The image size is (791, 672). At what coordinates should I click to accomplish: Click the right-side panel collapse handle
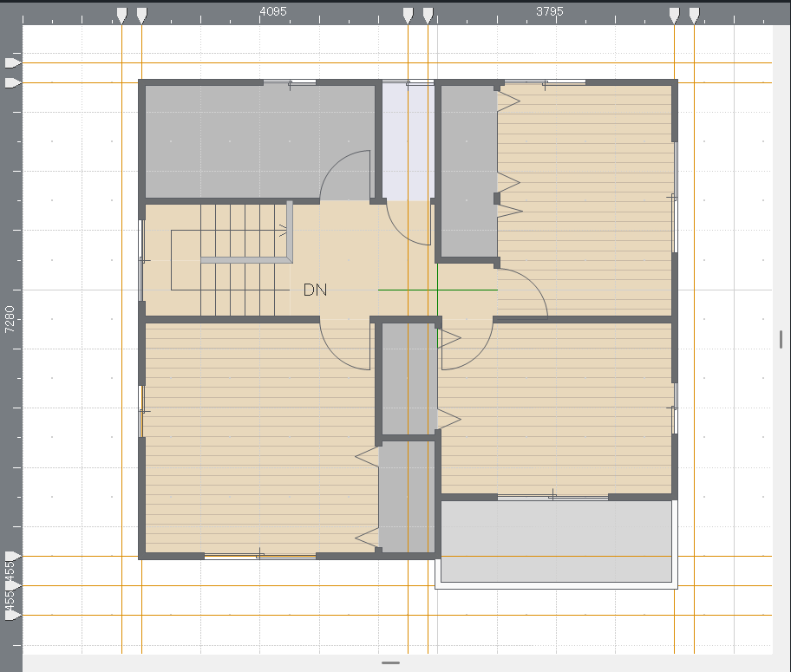781,338
